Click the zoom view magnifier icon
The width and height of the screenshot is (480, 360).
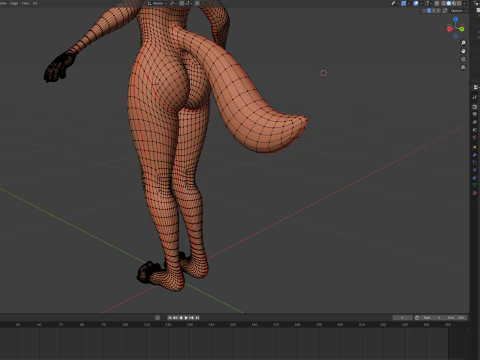click(x=463, y=43)
